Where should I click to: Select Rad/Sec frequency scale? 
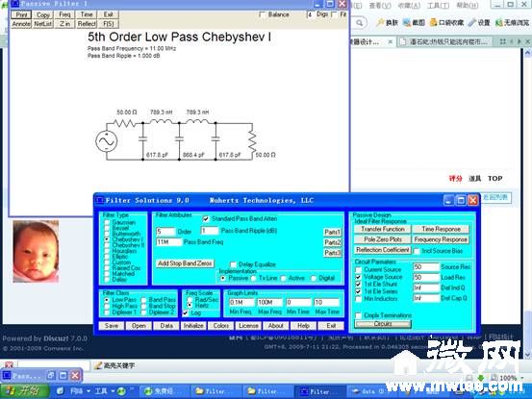click(x=190, y=300)
